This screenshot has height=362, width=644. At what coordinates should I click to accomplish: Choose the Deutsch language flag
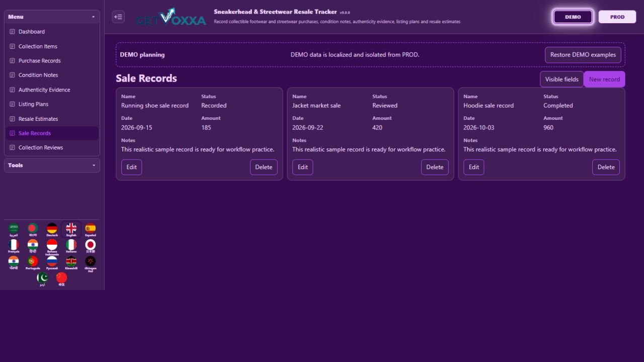coord(52,230)
